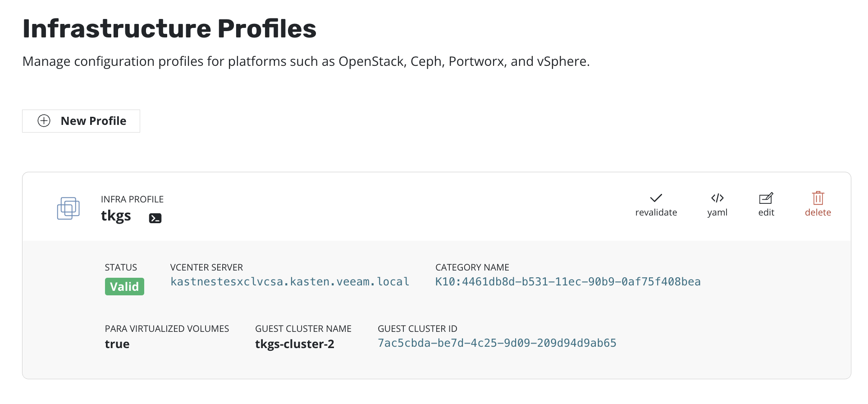Viewport: 868px width, 404px height.
Task: Click the delete label
Action: (x=818, y=212)
